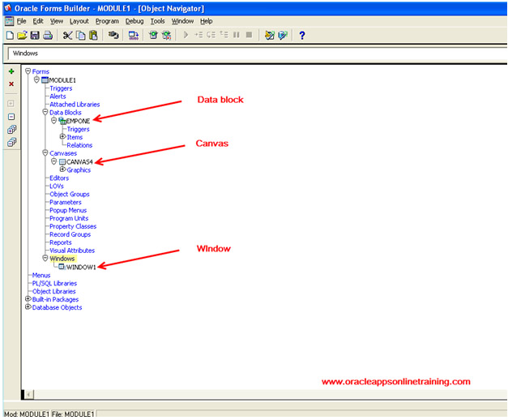Click the blue question mark Help icon
This screenshot has width=508, height=420.
pyautogui.click(x=302, y=35)
